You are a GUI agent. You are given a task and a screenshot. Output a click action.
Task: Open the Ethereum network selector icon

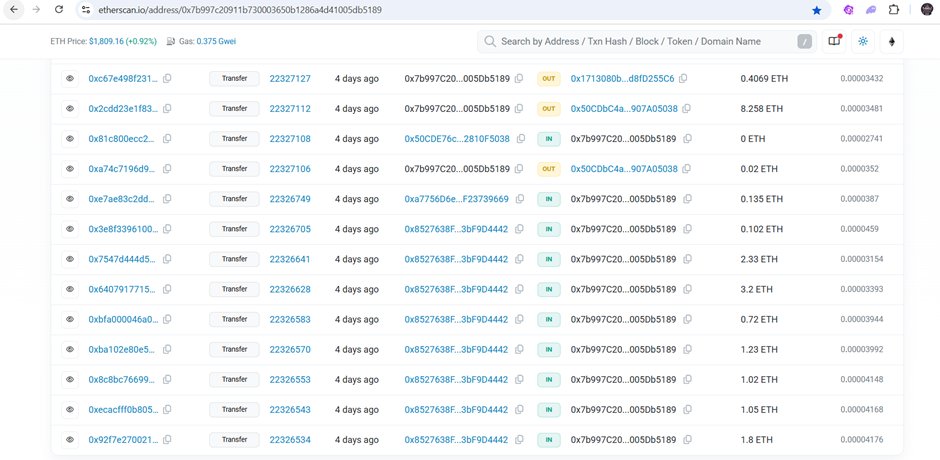pyautogui.click(x=891, y=41)
